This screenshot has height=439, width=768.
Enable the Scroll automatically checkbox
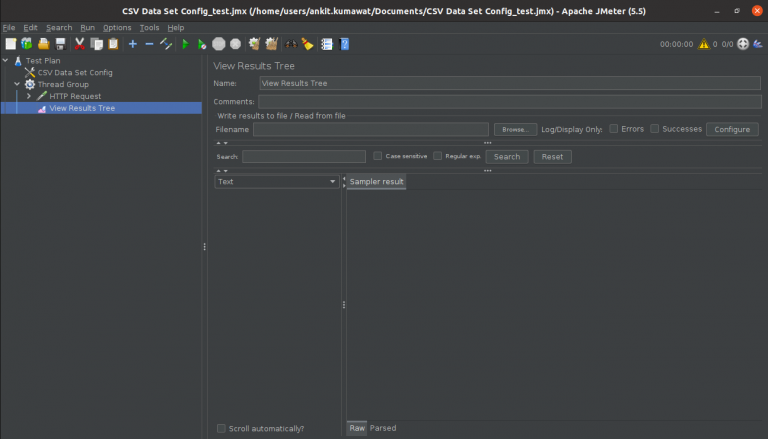click(221, 428)
